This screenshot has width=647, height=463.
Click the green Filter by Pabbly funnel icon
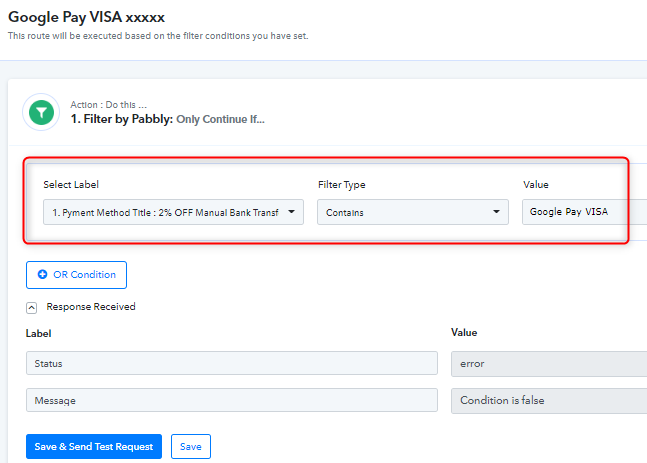pyautogui.click(x=41, y=112)
